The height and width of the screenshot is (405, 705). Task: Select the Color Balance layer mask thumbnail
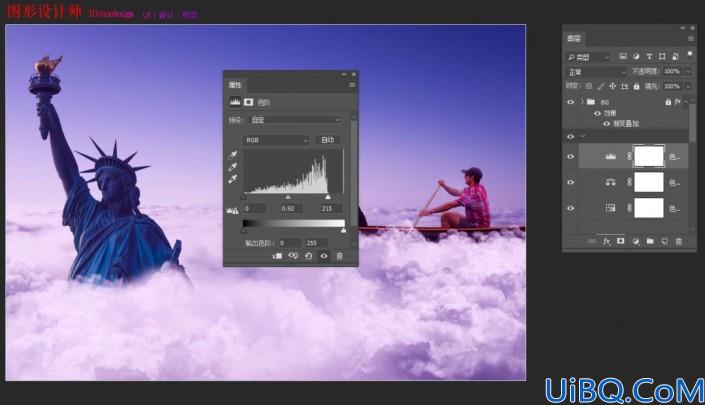649,182
